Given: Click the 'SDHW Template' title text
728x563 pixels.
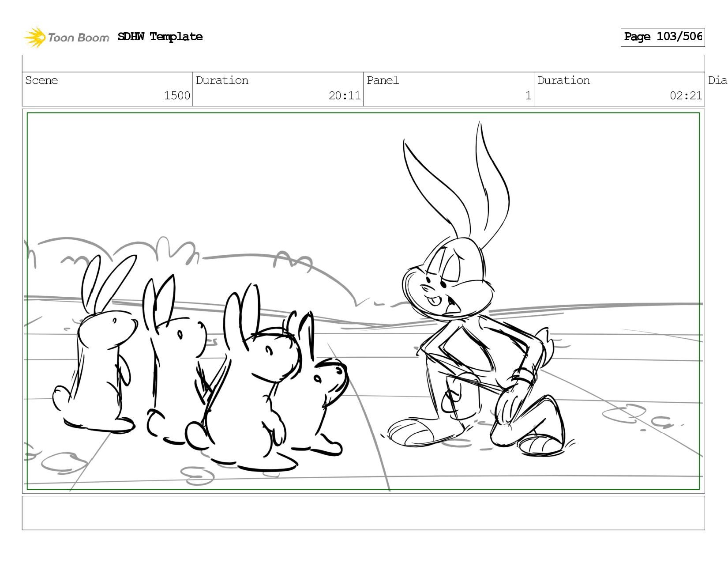Looking at the screenshot, I should point(160,37).
